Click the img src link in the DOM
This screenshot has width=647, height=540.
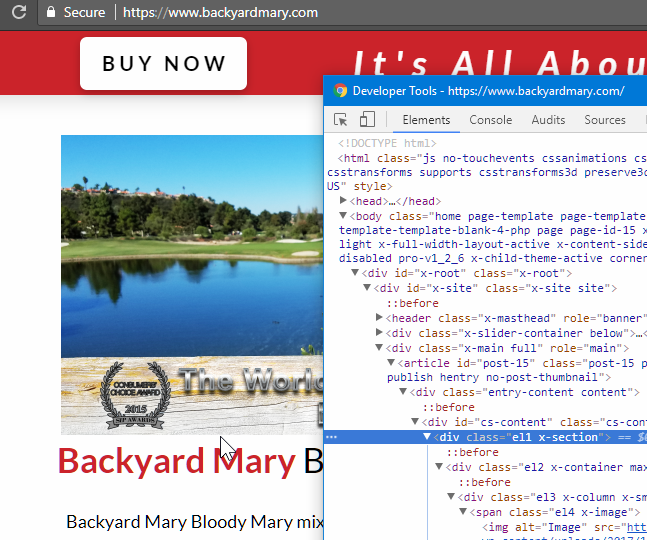[x=634, y=527]
